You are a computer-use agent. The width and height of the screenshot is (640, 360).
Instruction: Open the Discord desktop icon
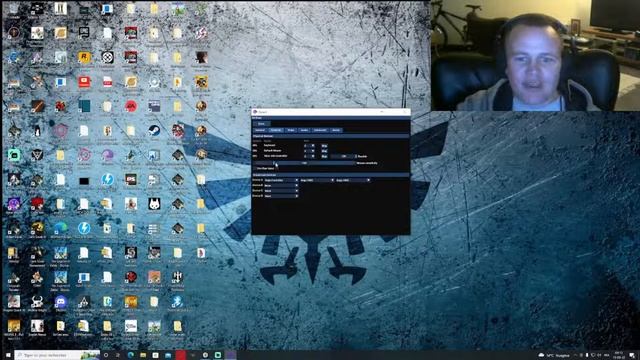[x=60, y=302]
